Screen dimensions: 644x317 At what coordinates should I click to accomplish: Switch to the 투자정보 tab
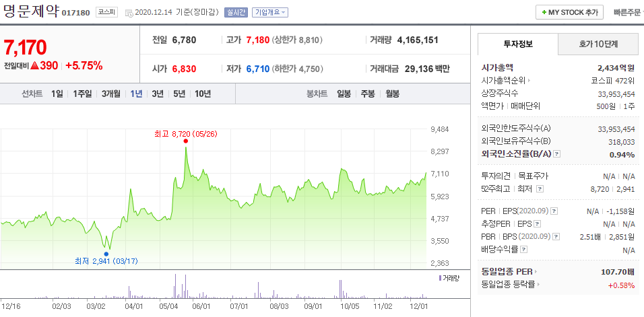[518, 44]
